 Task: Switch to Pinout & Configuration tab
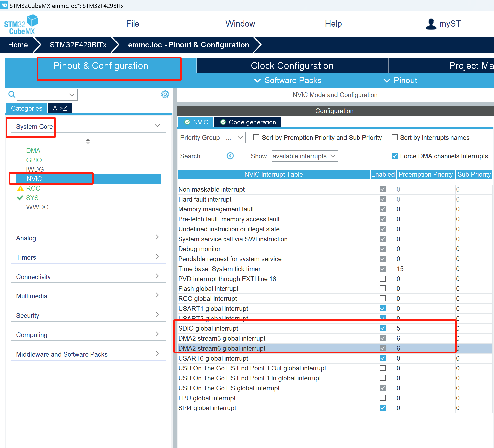tap(101, 66)
